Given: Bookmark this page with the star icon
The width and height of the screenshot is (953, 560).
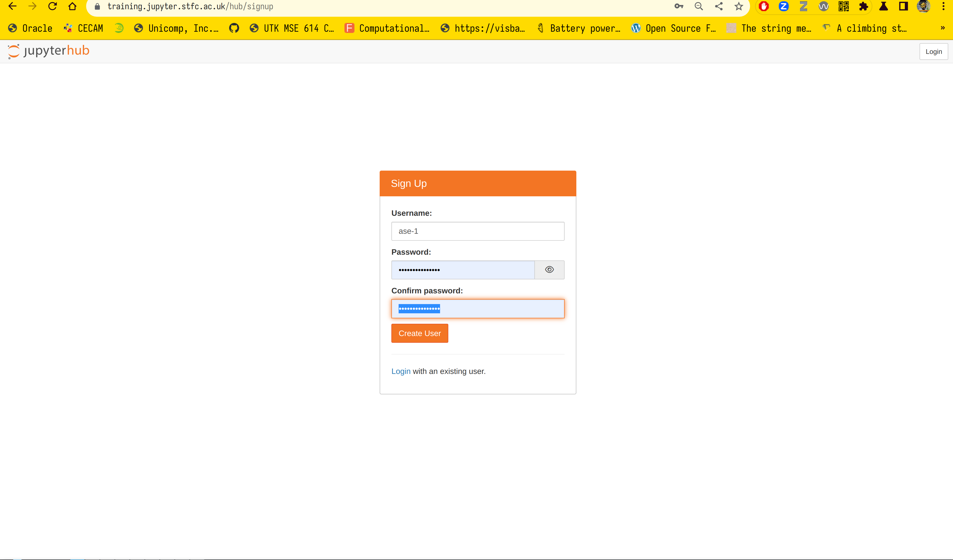Looking at the screenshot, I should tap(739, 6).
